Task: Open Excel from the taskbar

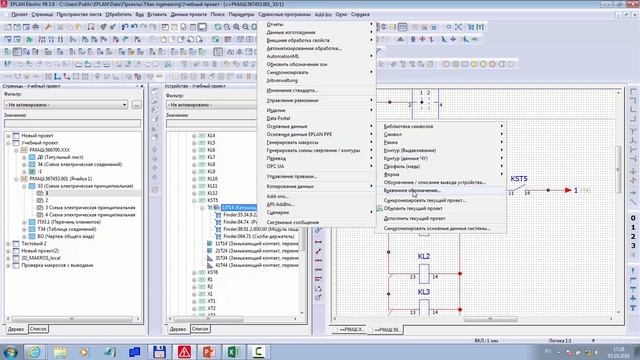Action: click(x=233, y=351)
